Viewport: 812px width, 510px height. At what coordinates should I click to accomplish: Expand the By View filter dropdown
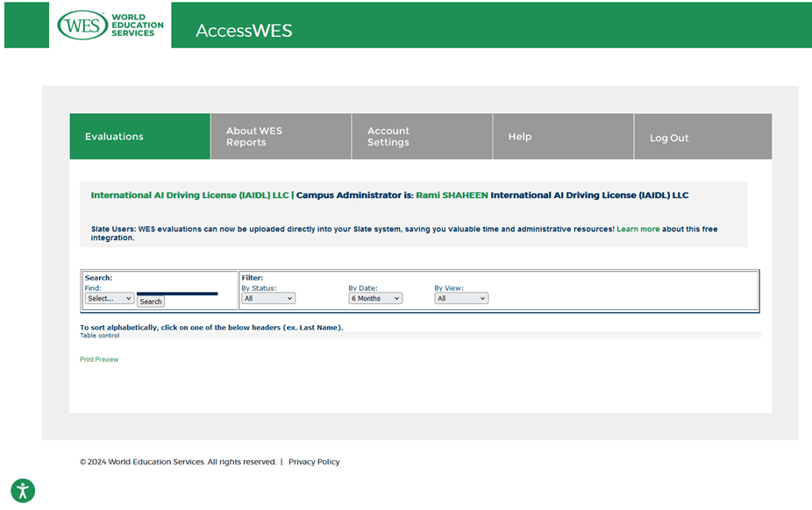[461, 299]
